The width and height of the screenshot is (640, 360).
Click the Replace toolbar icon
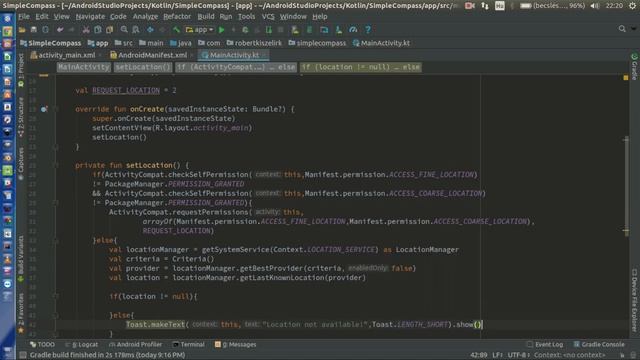click(136, 30)
